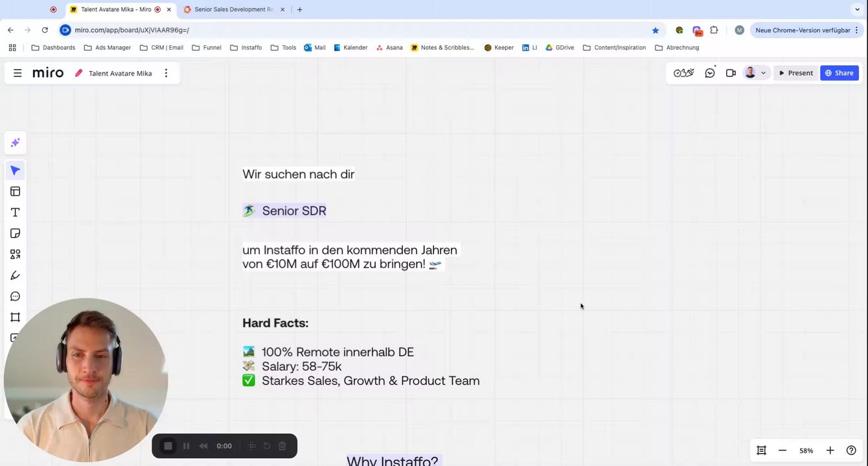This screenshot has height=466, width=868.
Task: Open the comments activity chat icon
Action: [x=710, y=73]
